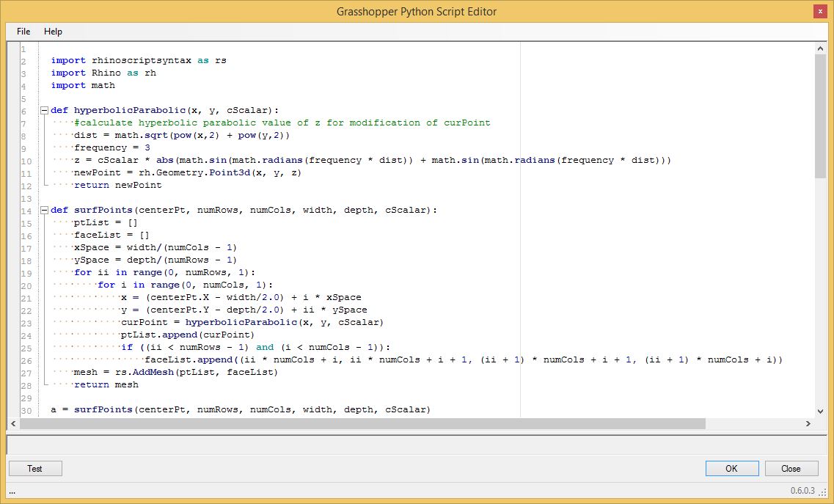Viewport: 834px width, 504px height.
Task: Click the "curPoint = hyperbolicParabolic" line
Action: pos(252,323)
